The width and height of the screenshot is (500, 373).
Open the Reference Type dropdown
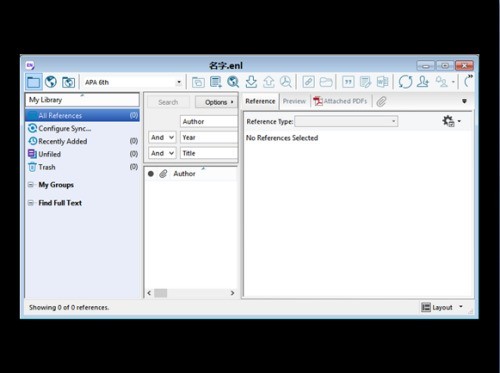point(346,121)
